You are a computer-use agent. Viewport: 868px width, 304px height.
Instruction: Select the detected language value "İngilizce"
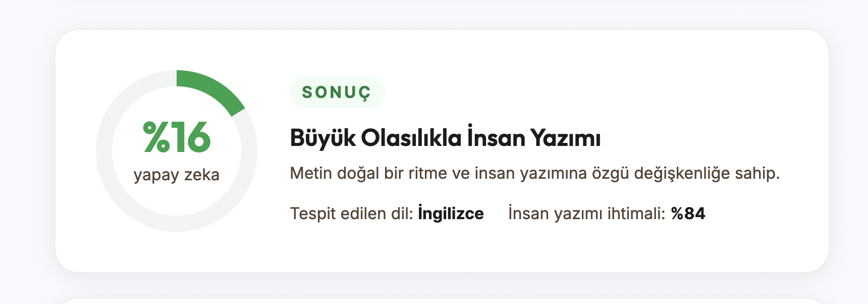coord(451,214)
